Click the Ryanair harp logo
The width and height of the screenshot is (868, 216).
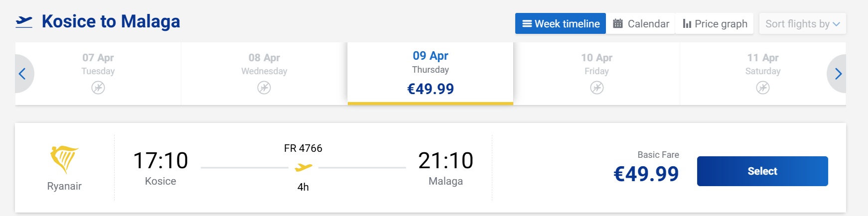pyautogui.click(x=64, y=159)
